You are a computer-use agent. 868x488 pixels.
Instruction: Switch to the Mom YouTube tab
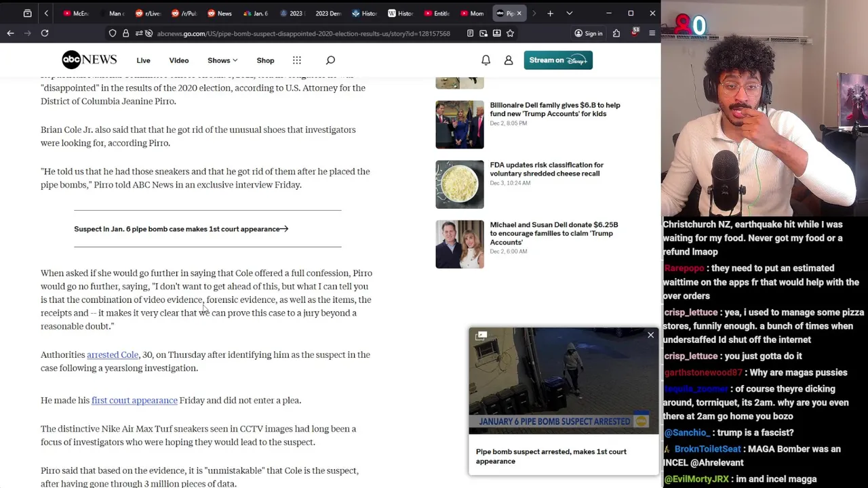471,13
